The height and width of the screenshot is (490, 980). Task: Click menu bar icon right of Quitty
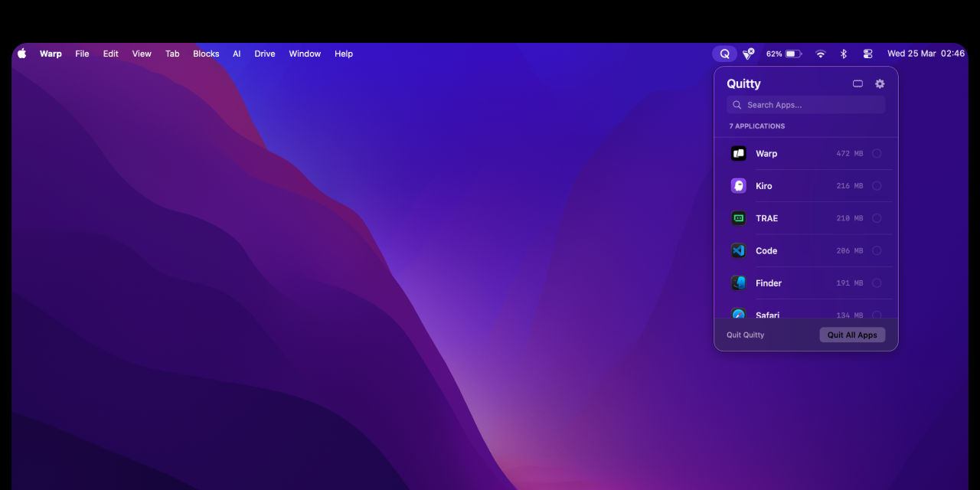click(x=748, y=54)
